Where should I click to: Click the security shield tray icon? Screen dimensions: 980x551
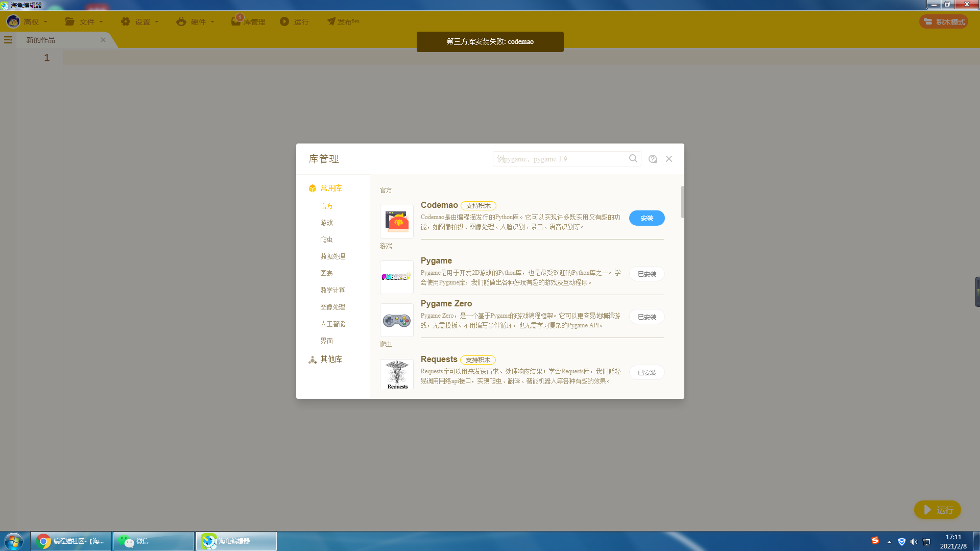(x=901, y=542)
